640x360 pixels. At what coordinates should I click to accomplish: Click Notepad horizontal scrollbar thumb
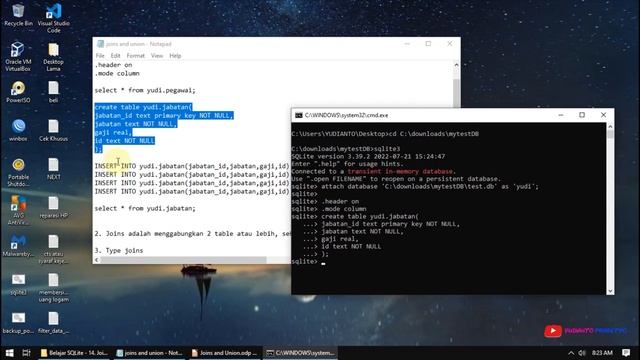point(183,260)
